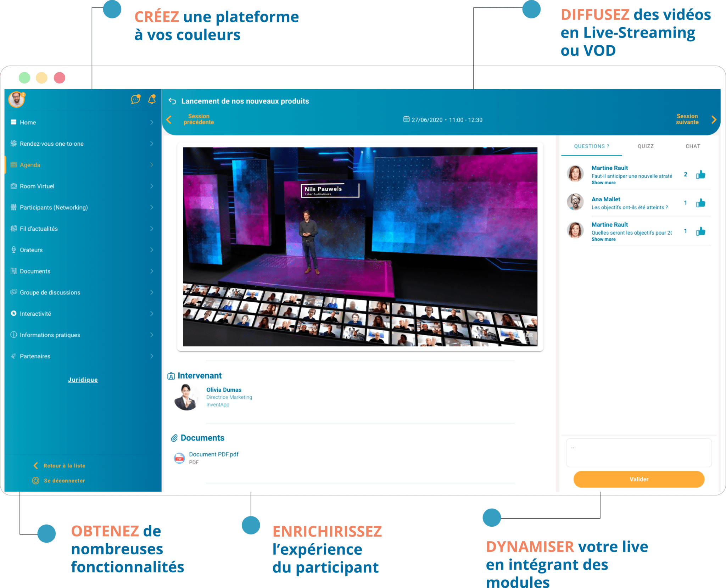Show more of Martine Rault's first question
The image size is (726, 588).
click(603, 183)
